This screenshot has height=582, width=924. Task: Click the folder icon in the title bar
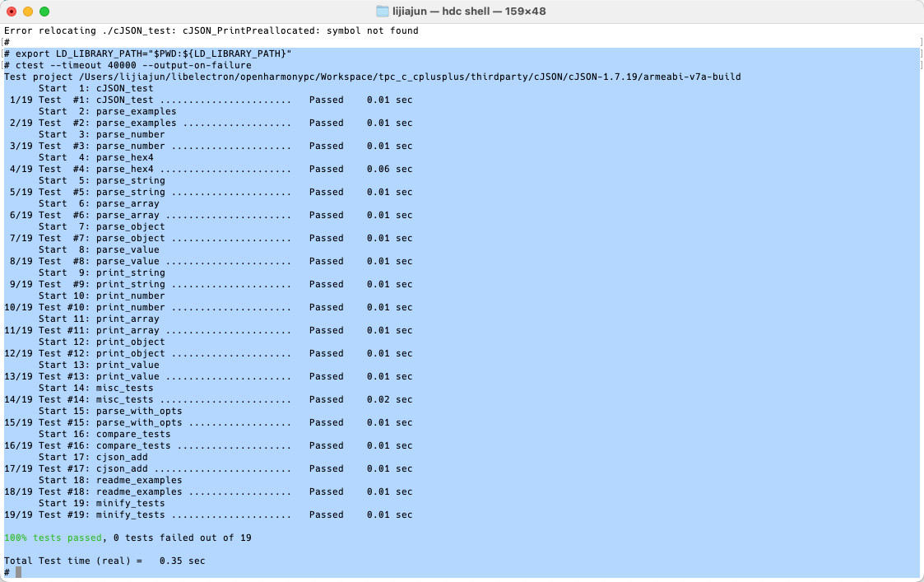pos(383,12)
